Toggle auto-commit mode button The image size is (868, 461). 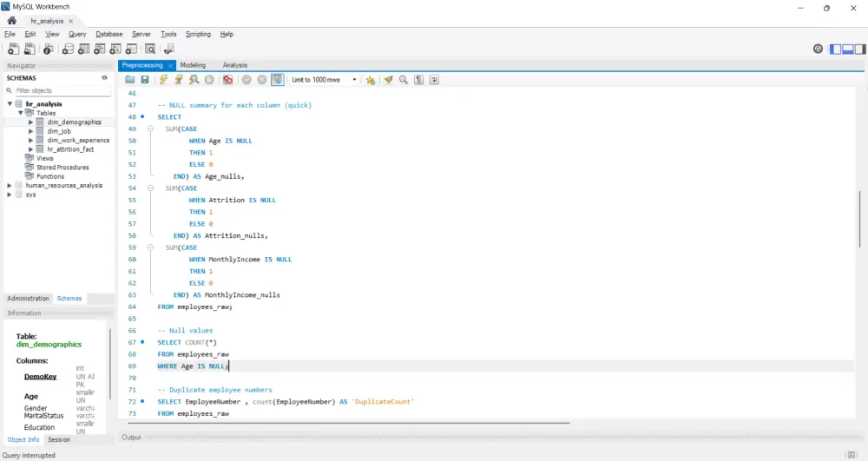point(278,80)
